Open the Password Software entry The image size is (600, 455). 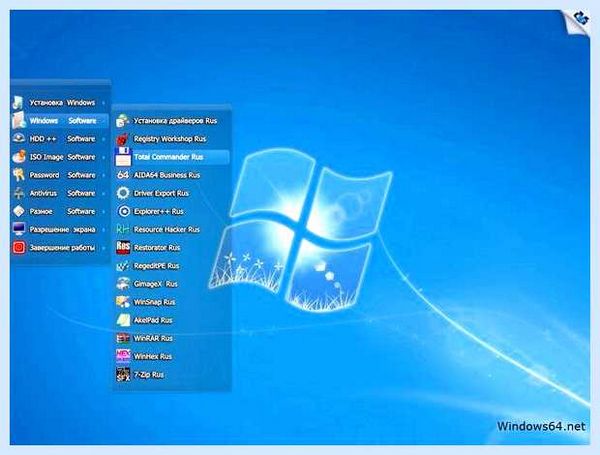(60, 175)
